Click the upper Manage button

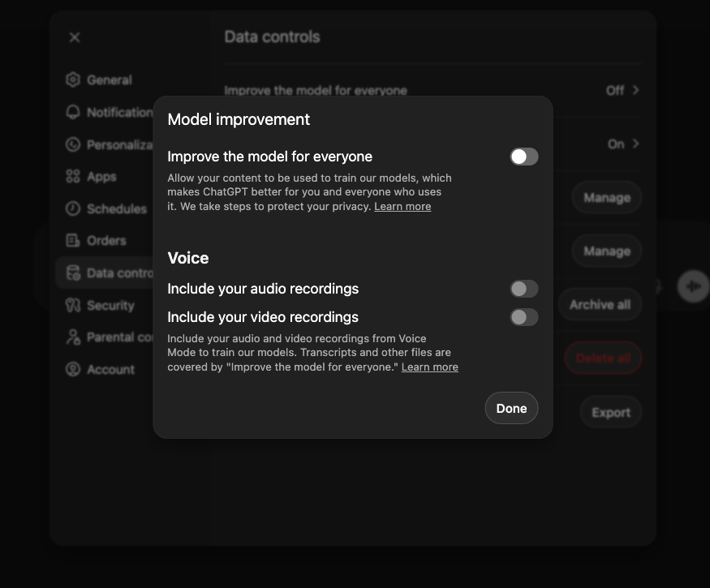pyautogui.click(x=607, y=197)
